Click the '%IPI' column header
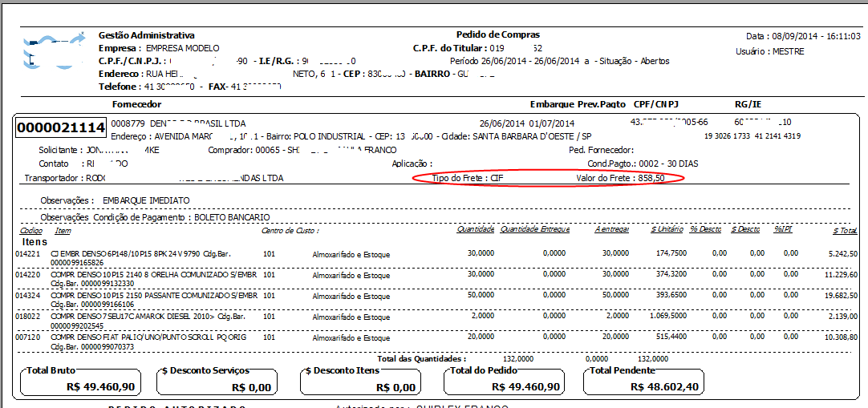 tap(783, 229)
